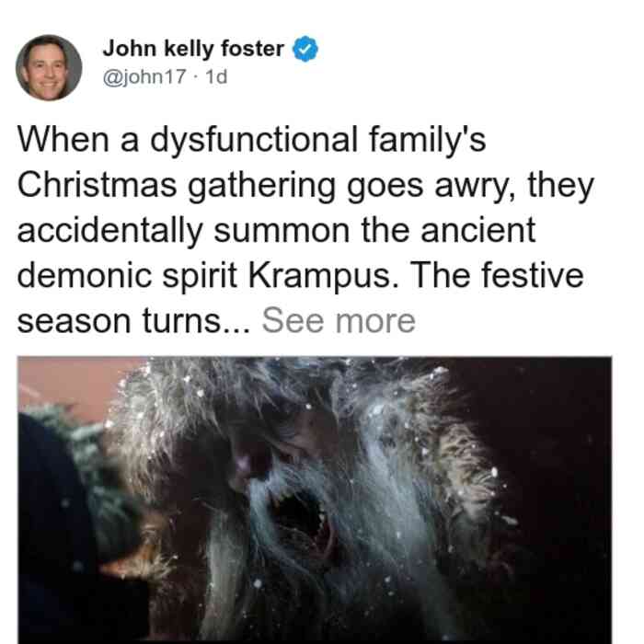Open John kelly foster's profile picture
The width and height of the screenshot is (644, 644).
coord(49,68)
